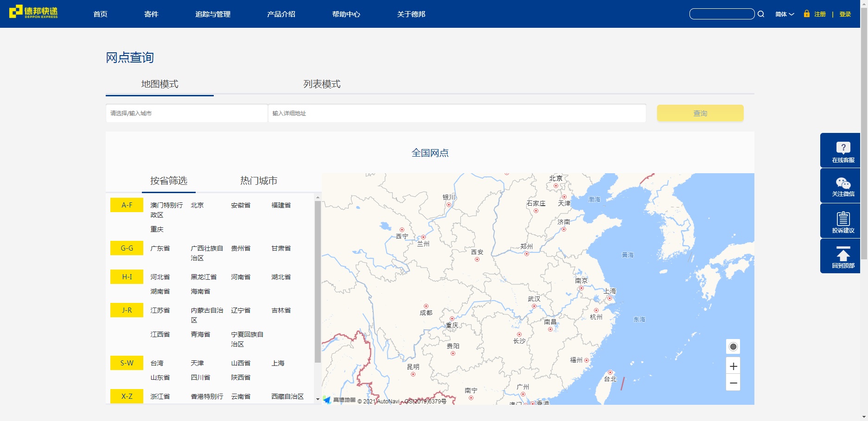Screen dimensions: 868x421
Task: Click the J-R province group label
Action: click(127, 310)
